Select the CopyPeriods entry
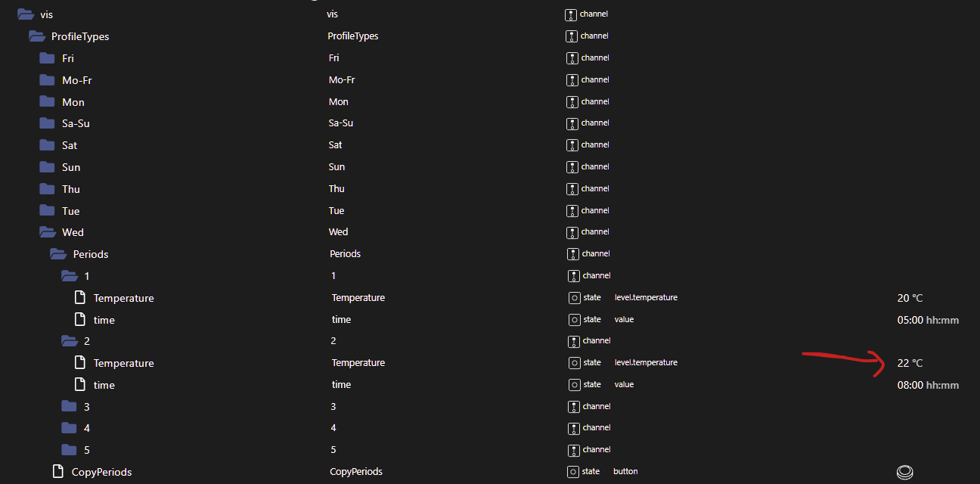Viewport: 980px width, 484px height. tap(101, 471)
